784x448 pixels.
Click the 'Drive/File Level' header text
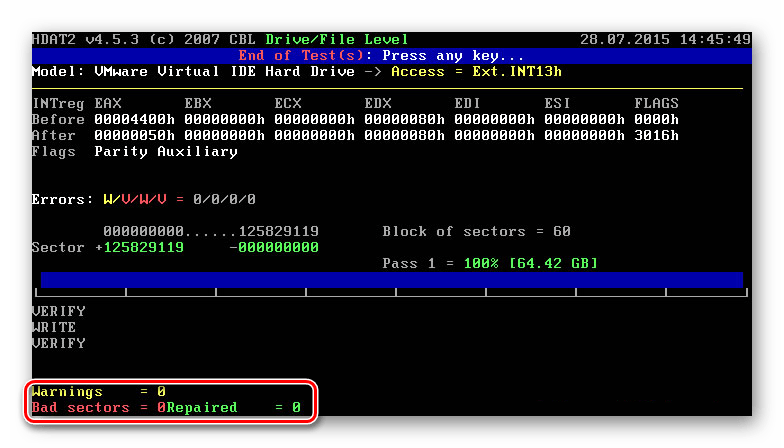336,40
